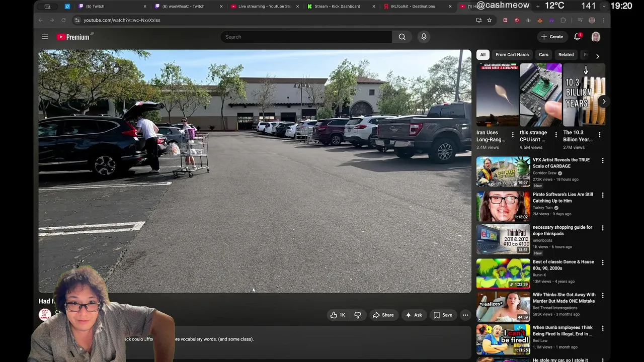Image resolution: width=644 pixels, height=362 pixels.
Task: Open options for Dumb Employees video
Action: click(x=603, y=328)
